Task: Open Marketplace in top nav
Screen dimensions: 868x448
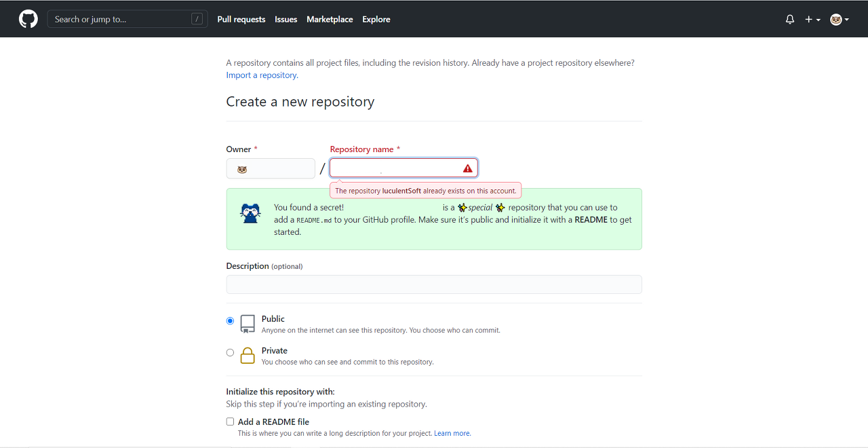Action: pyautogui.click(x=330, y=19)
